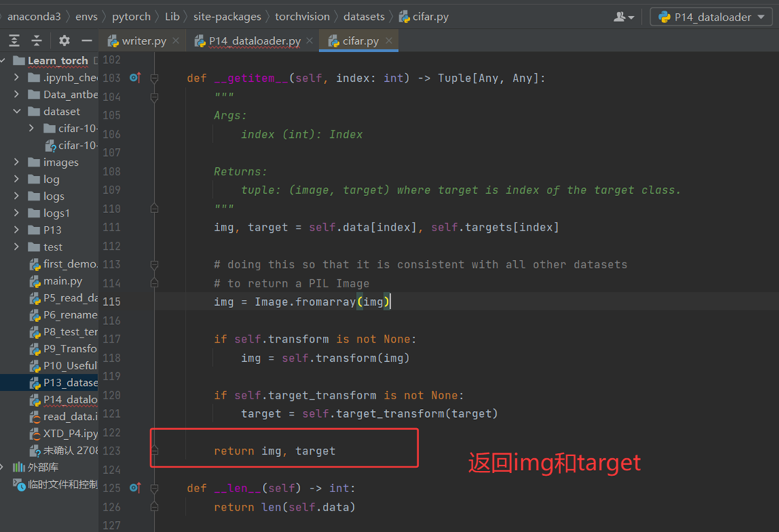Screen dimensions: 779x532
Task: Click on '__getitem__' method name
Action: (x=251, y=78)
